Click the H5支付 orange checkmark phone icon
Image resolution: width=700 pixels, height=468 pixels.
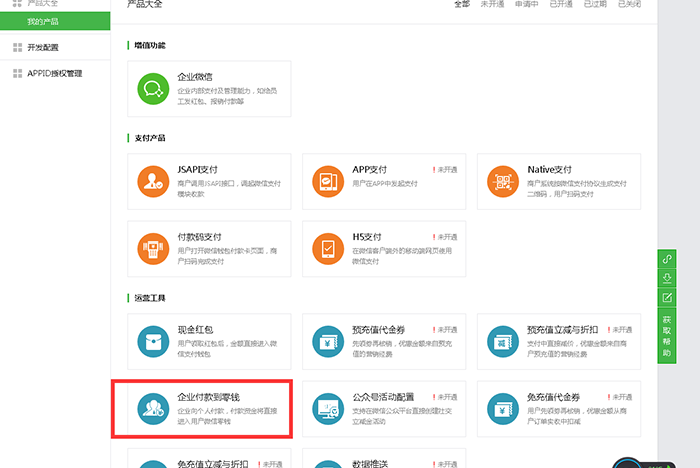pyautogui.click(x=328, y=249)
